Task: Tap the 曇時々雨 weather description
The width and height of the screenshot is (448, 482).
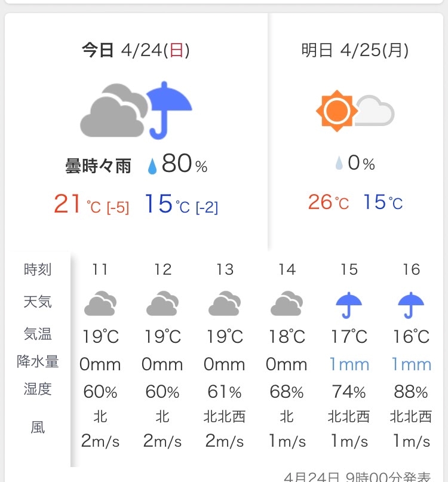Action: click(x=98, y=166)
